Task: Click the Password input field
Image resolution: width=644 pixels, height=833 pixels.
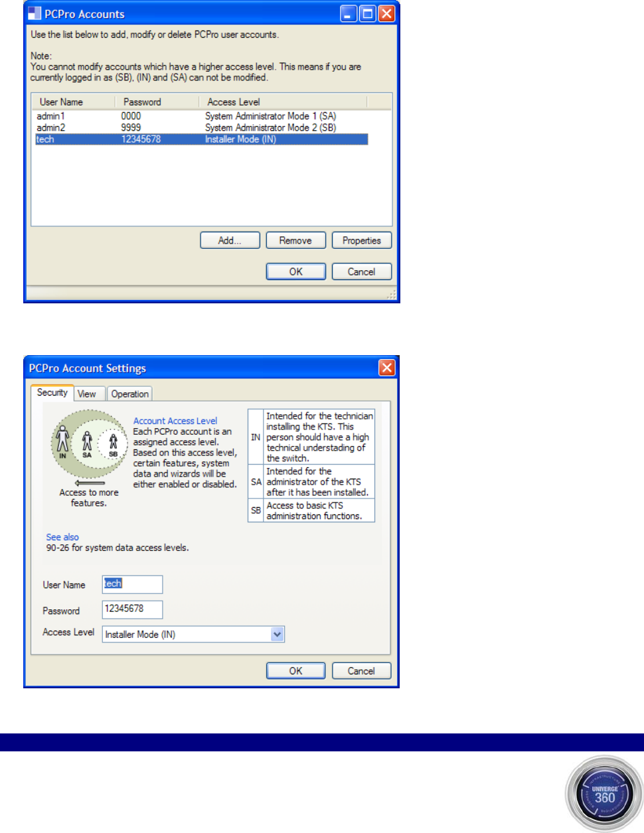Action: pos(132,609)
